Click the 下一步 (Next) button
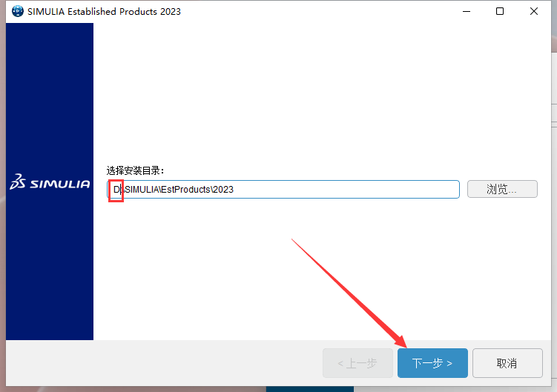This screenshot has height=392, width=557. click(x=432, y=363)
